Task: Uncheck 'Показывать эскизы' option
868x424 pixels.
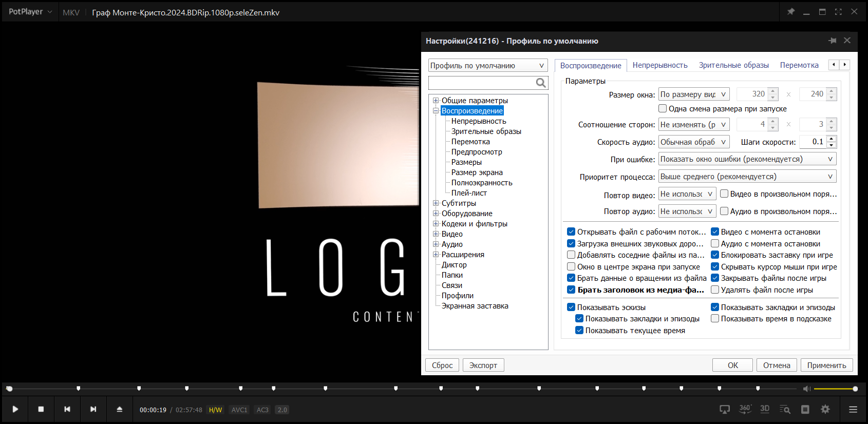Action: pos(571,307)
